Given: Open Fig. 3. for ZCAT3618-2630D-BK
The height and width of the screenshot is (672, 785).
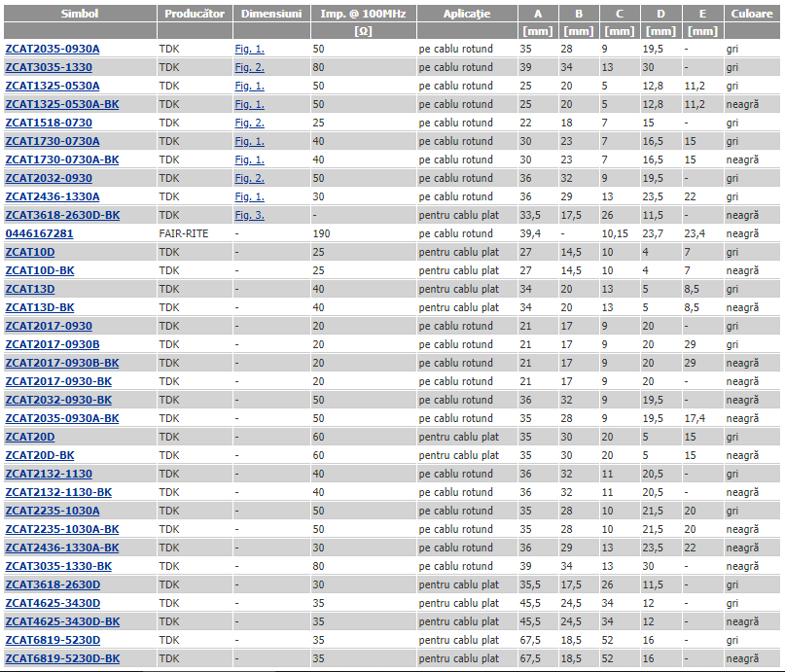Looking at the screenshot, I should click(249, 215).
